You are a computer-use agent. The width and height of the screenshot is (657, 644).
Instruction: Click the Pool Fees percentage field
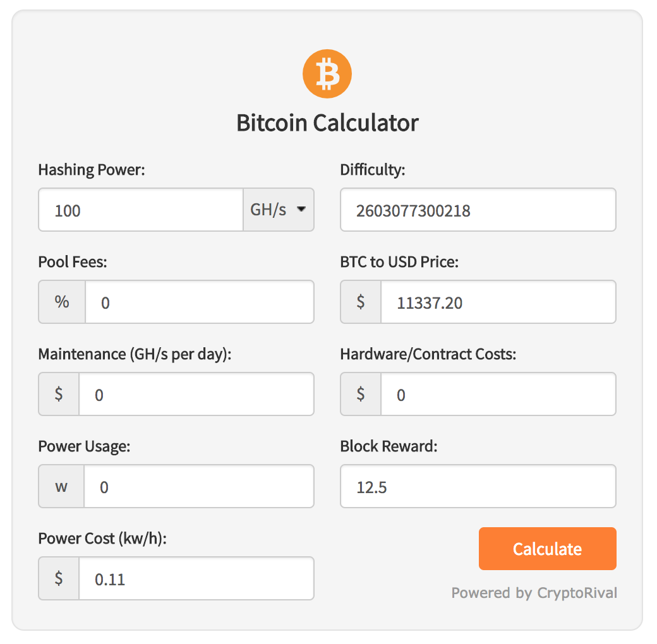pyautogui.click(x=200, y=302)
